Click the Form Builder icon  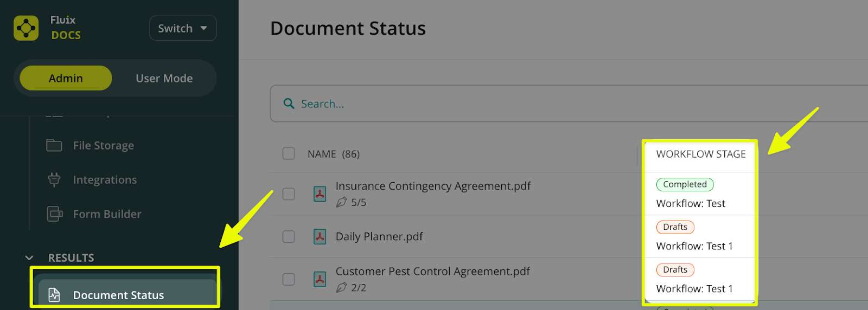(54, 214)
